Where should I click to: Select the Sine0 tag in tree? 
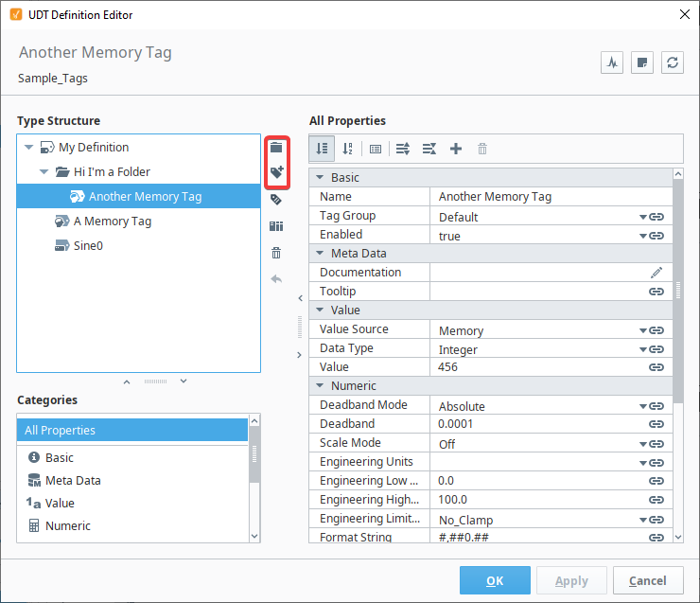[88, 246]
